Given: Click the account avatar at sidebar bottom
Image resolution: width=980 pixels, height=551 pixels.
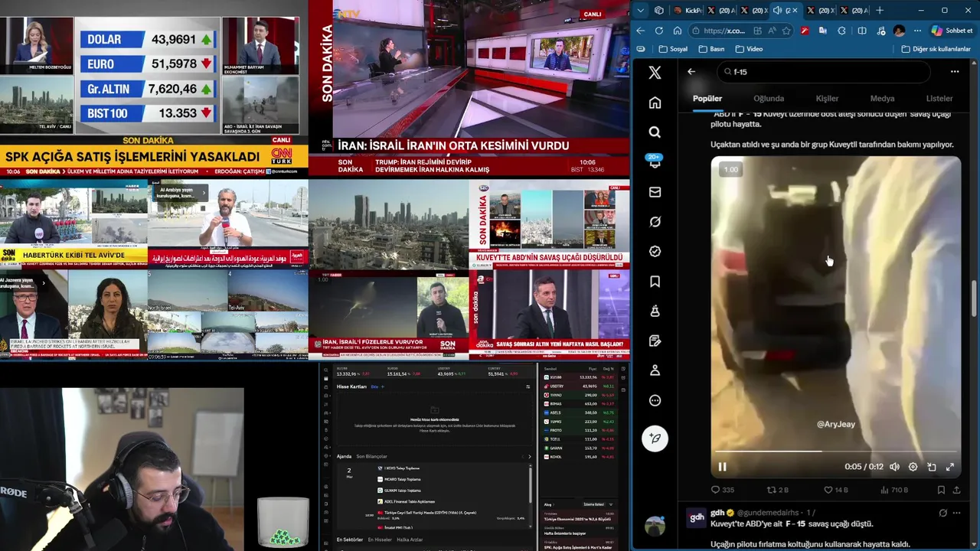Looking at the screenshot, I should pyautogui.click(x=655, y=527).
